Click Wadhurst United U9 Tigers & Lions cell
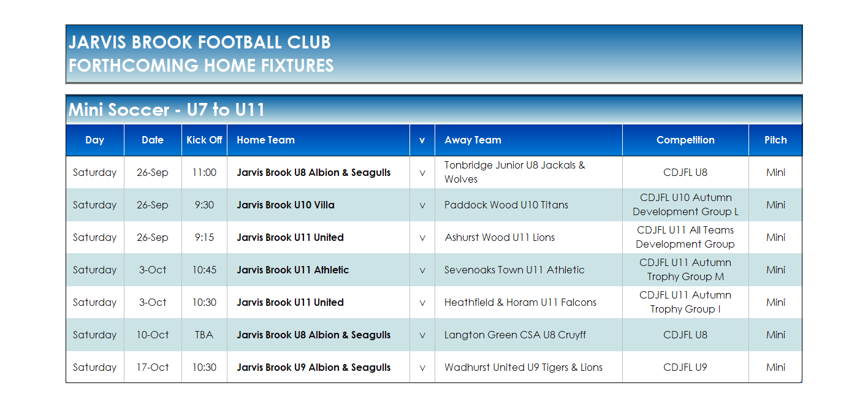The image size is (868, 407). (x=528, y=367)
